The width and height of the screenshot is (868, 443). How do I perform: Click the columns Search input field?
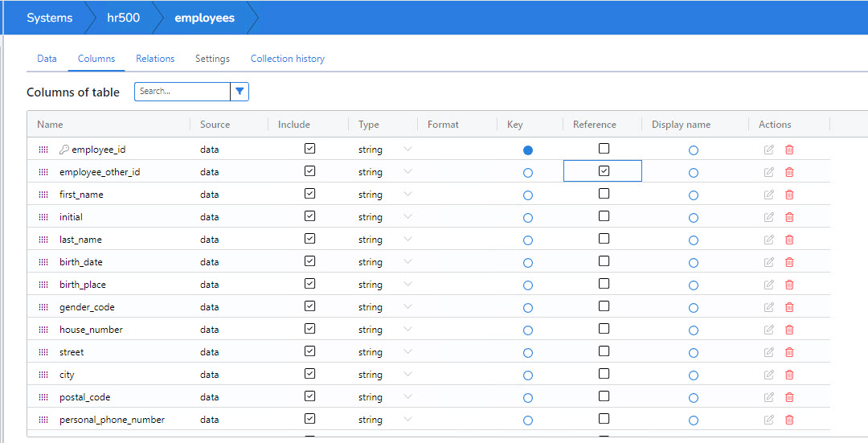pos(182,92)
